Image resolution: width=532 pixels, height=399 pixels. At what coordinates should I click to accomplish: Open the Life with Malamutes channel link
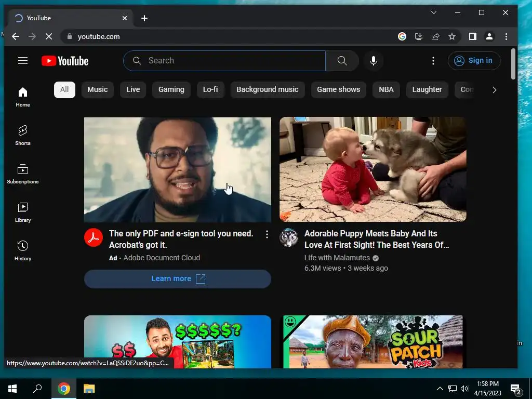point(337,258)
